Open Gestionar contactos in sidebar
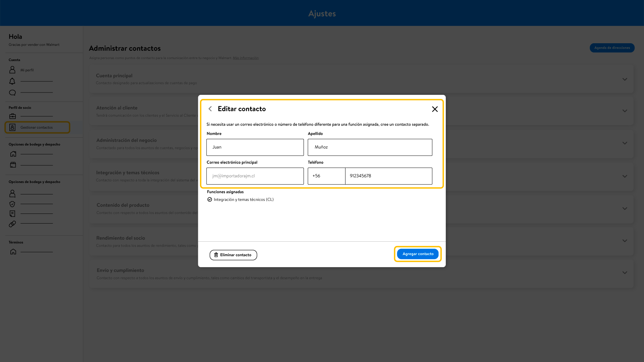The image size is (644, 362). [37, 127]
